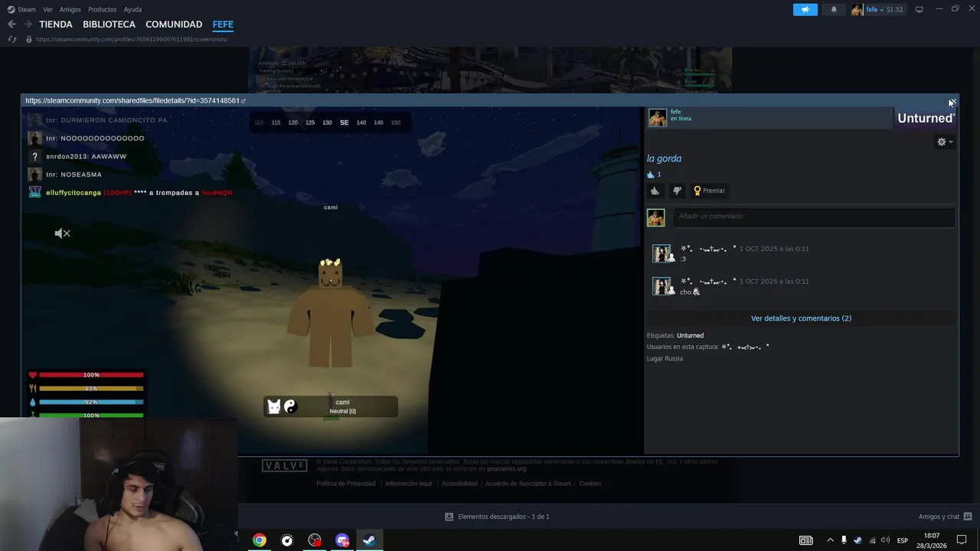Open the Productos menu

(103, 9)
